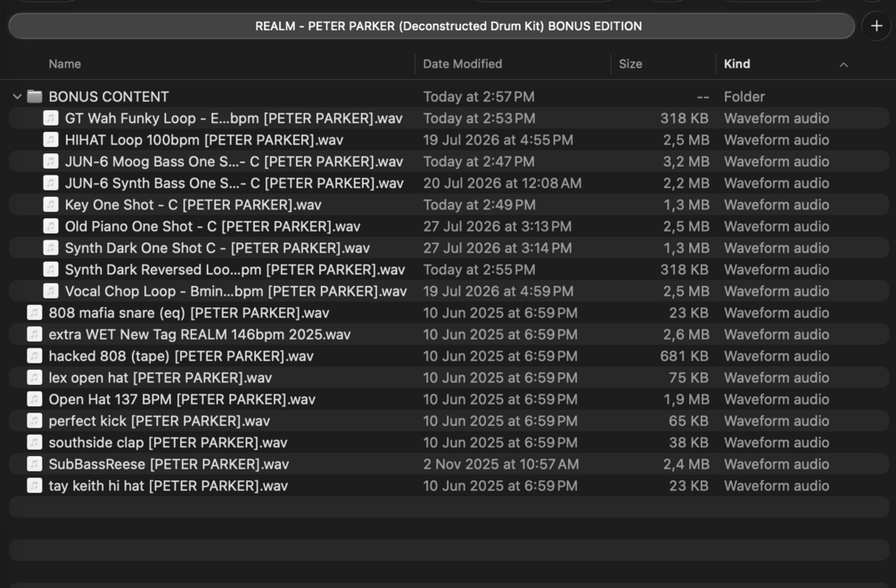Click audio icon of tay keith hi hat
896x588 pixels.
click(x=35, y=486)
